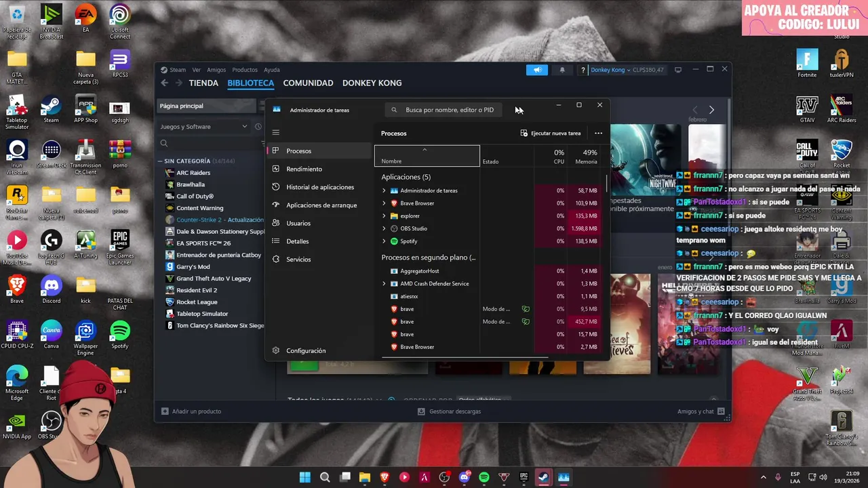The image size is (868, 488).
Task: Expand AMD Crash Defender Service row
Action: point(384,283)
